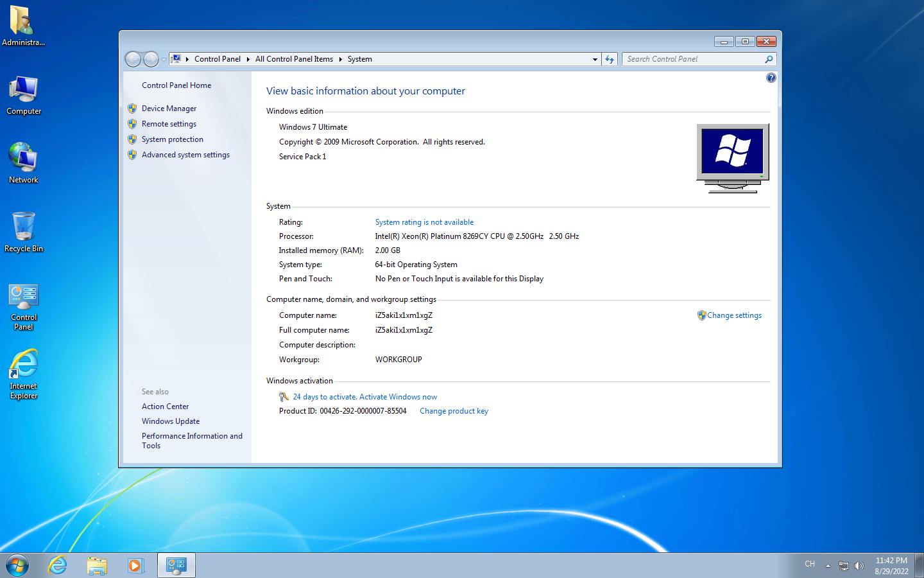Screen dimensions: 924x578
Task: Select the Control Panel breadcrumb
Action: (x=218, y=59)
